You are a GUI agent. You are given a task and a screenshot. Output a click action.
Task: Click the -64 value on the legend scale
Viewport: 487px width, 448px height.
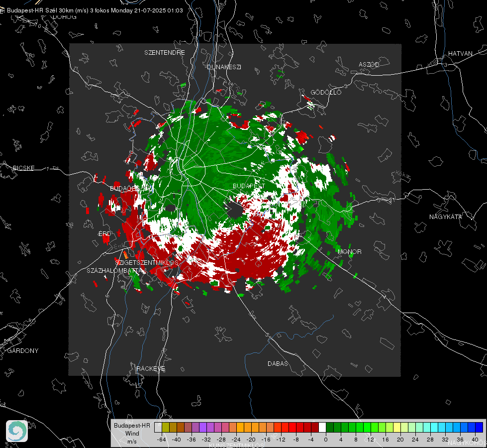(x=161, y=440)
